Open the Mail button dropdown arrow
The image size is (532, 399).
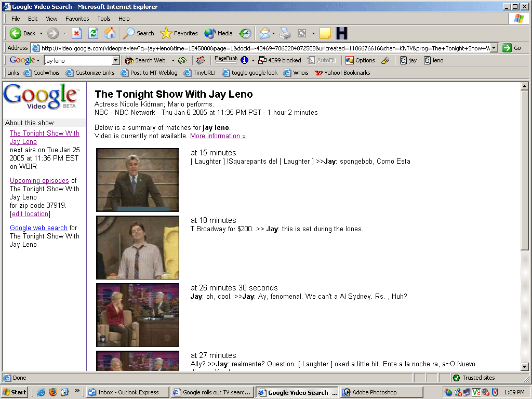coord(273,33)
